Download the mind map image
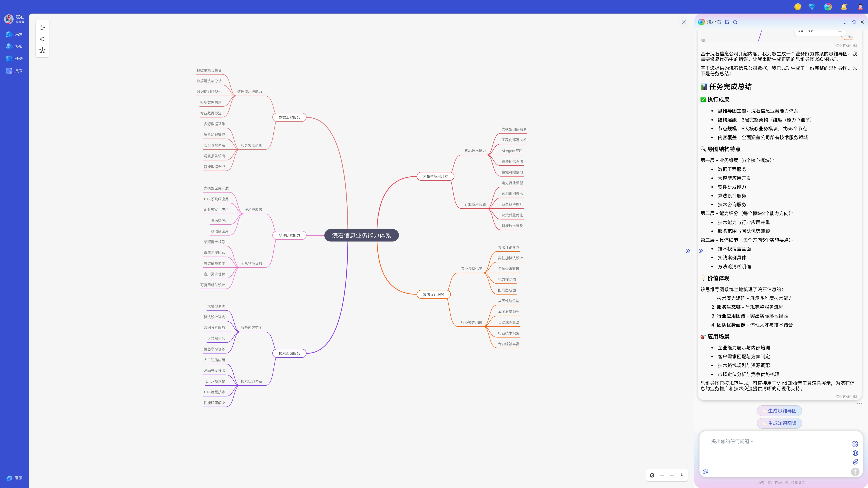Image resolution: width=868 pixels, height=488 pixels. coord(681,475)
